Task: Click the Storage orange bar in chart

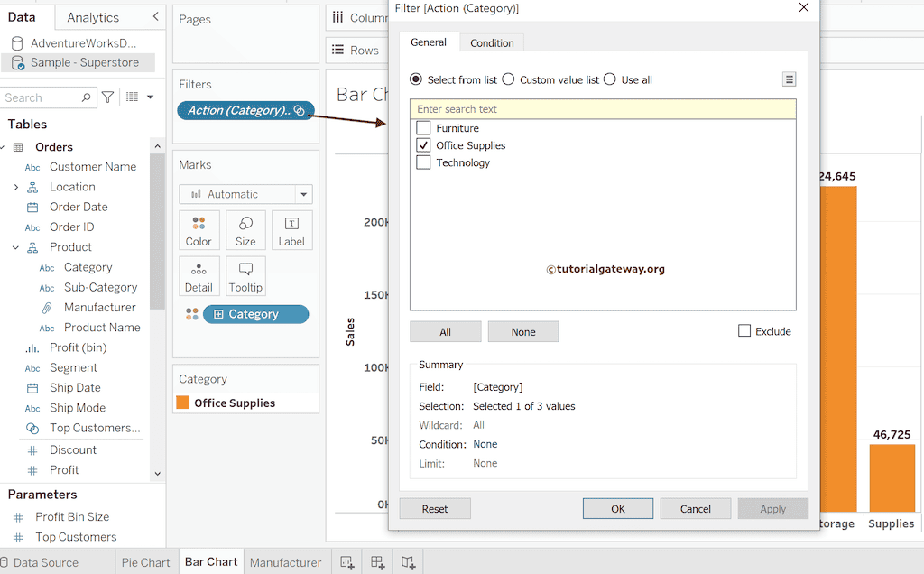Action: (x=838, y=349)
